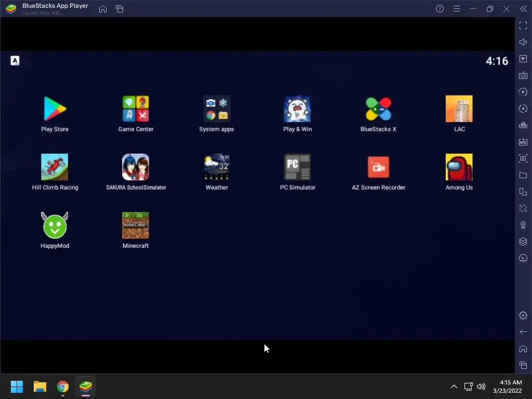This screenshot has height=399, width=532.
Task: Click the volume icon in BlueStacks sidebar
Action: click(523, 42)
